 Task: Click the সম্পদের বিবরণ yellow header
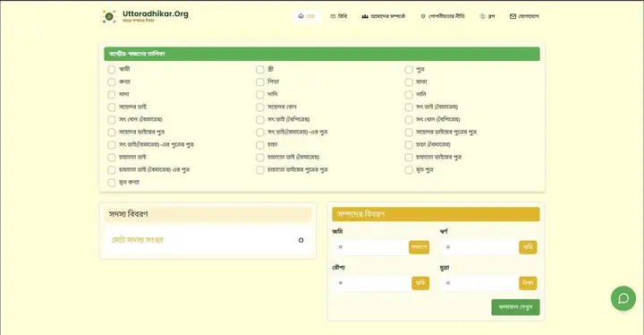[436, 214]
